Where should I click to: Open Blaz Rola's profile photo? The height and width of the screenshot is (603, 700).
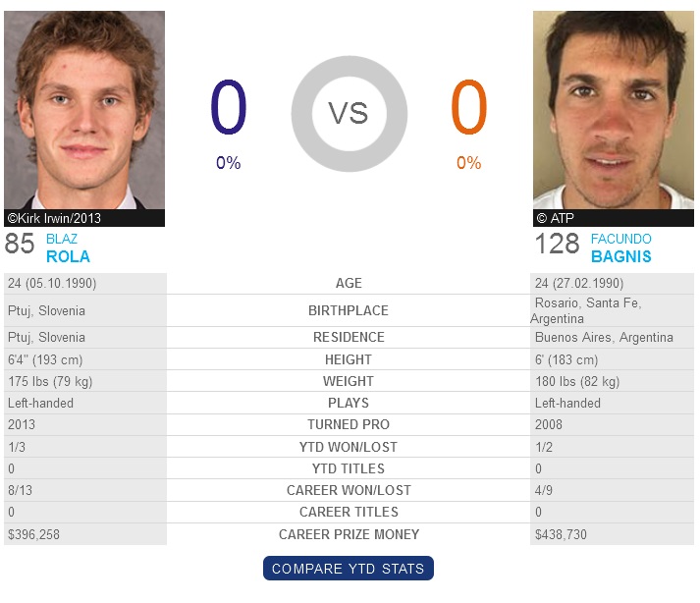(x=84, y=110)
